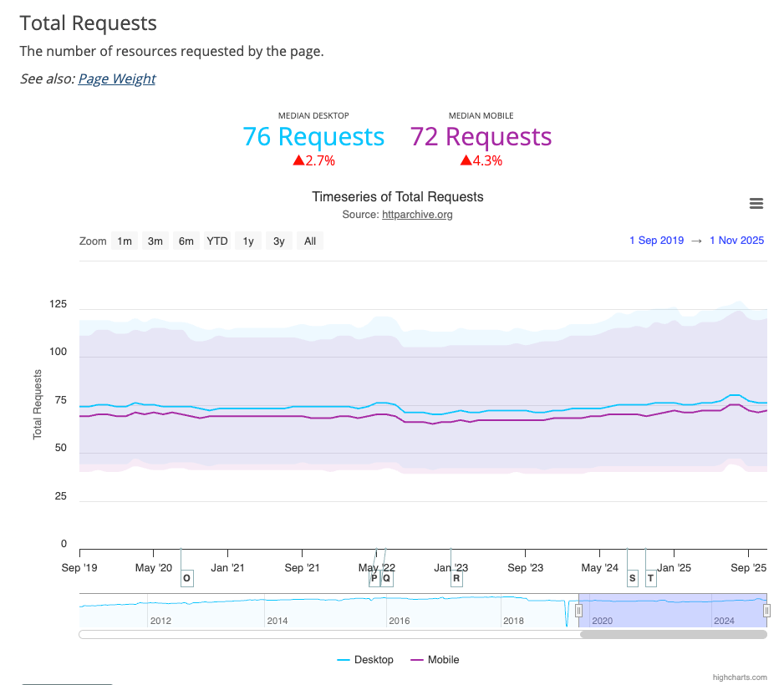Screen dimensions: 784x685
Task: Click the left navigator range handle
Action: (x=578, y=611)
